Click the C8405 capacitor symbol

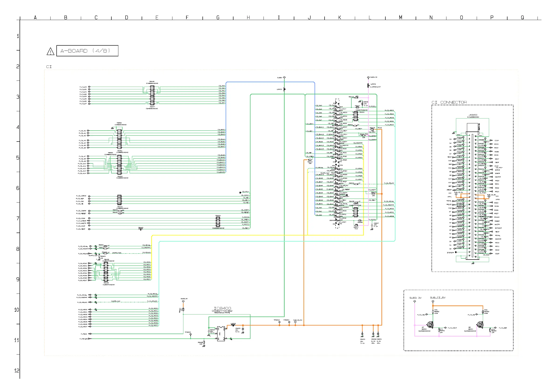click(x=243, y=329)
